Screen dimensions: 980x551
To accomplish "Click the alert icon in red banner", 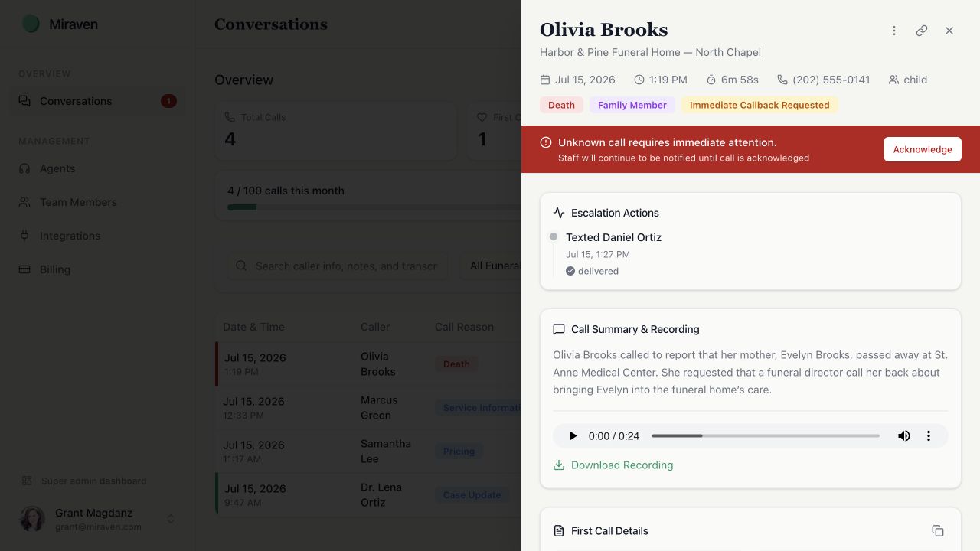I will [x=546, y=142].
